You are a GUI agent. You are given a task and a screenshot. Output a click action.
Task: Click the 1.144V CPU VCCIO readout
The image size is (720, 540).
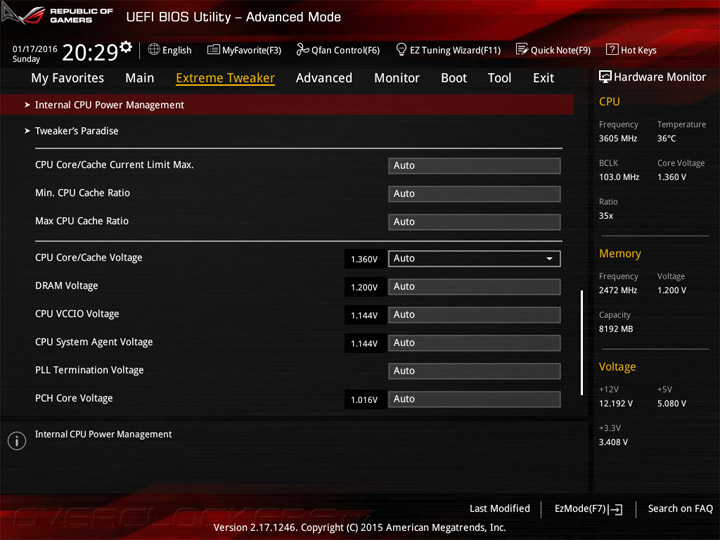364,315
